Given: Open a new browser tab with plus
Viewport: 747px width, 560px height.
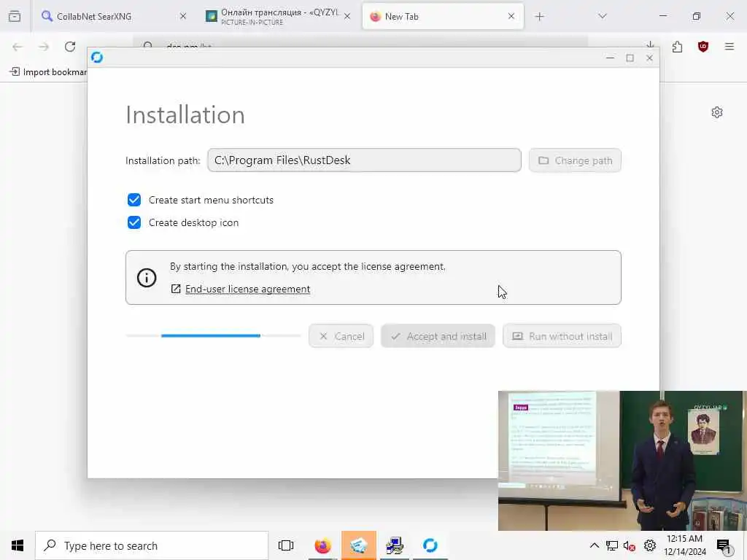Looking at the screenshot, I should coord(539,17).
